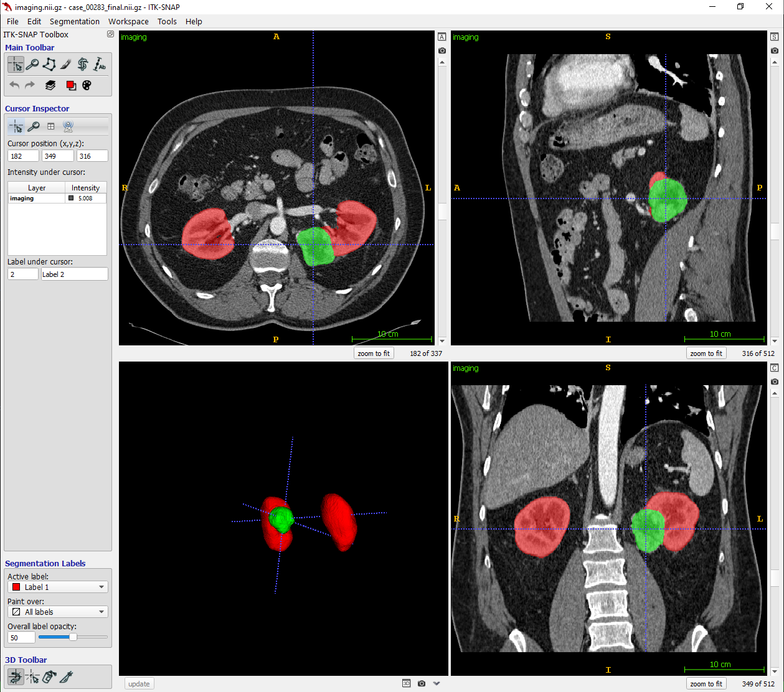
Task: Expand coronal view with C icon
Action: tap(775, 368)
